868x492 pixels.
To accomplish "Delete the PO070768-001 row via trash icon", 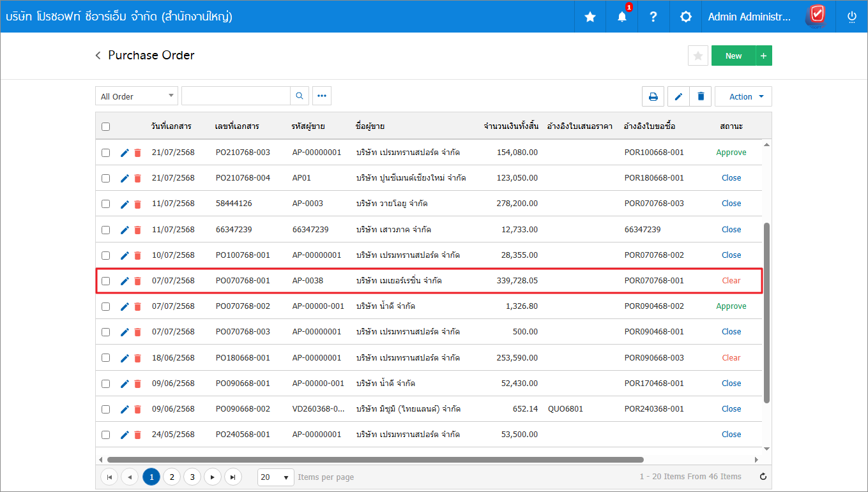I will 137,281.
